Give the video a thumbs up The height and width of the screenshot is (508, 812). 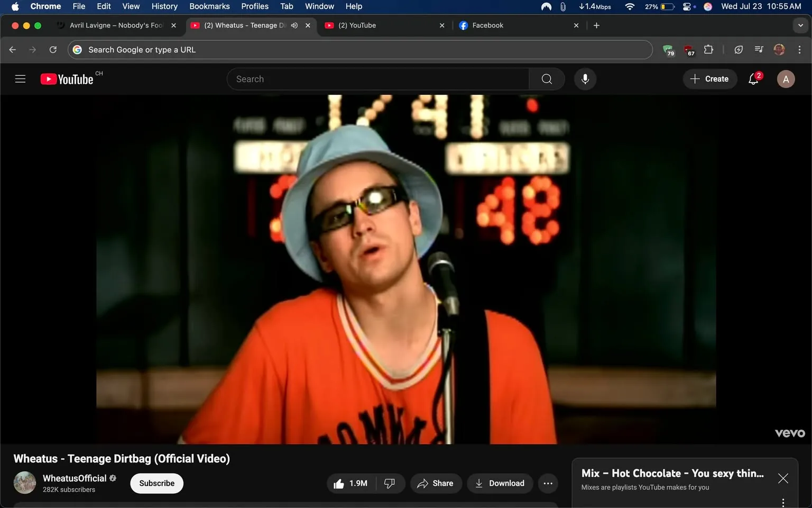point(339,483)
